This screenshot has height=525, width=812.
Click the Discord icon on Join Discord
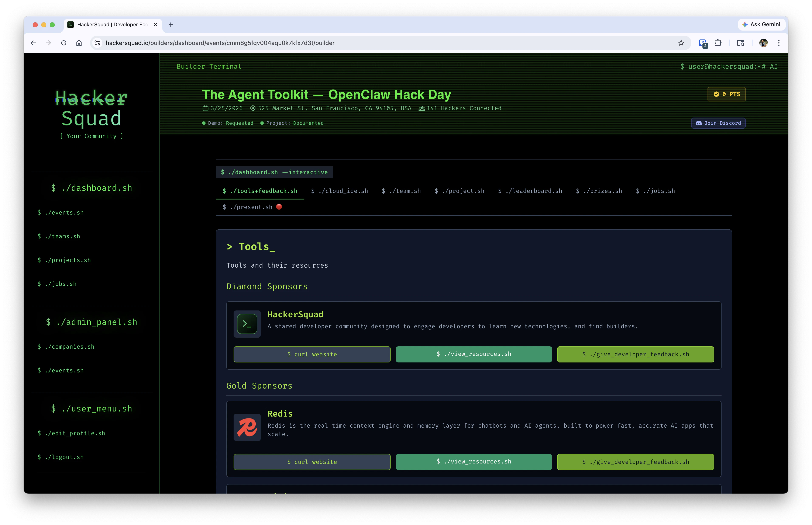tap(699, 123)
